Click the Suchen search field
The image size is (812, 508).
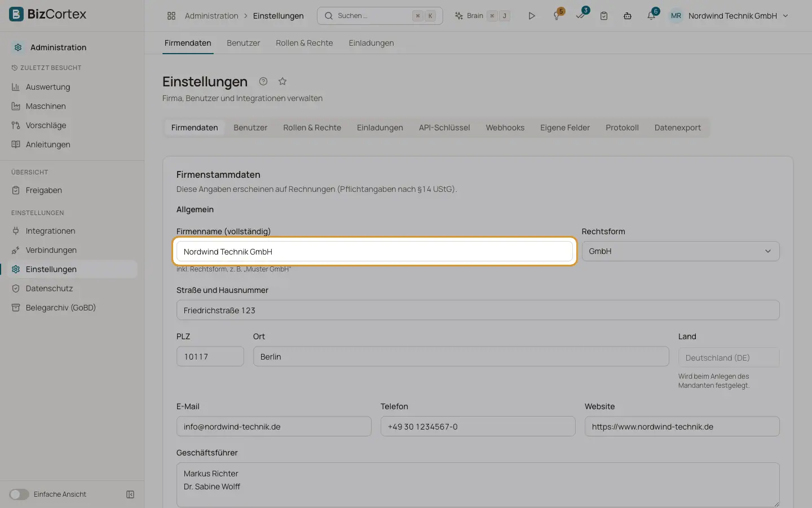tap(380, 16)
